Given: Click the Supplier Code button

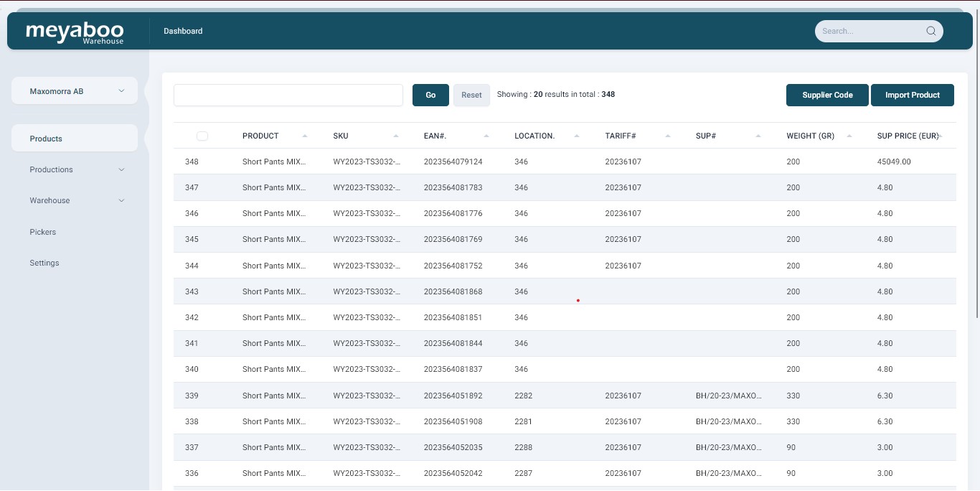Looking at the screenshot, I should 827,95.
